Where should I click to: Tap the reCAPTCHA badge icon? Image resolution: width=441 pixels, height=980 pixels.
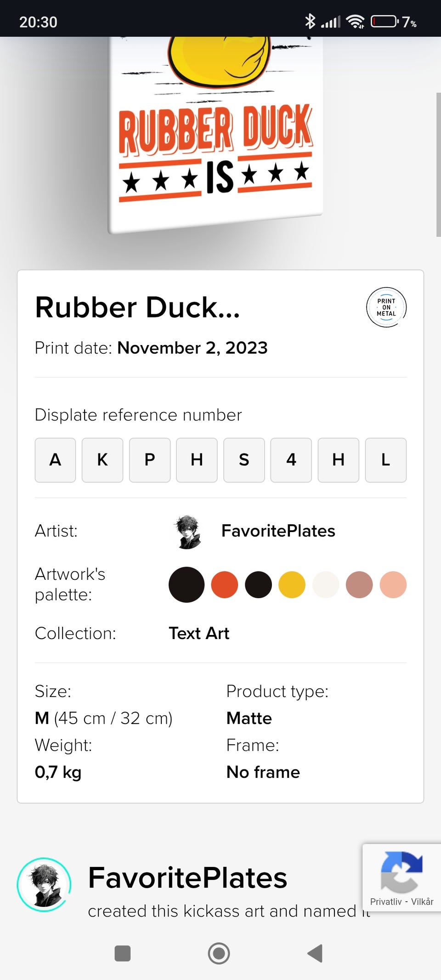click(x=401, y=872)
